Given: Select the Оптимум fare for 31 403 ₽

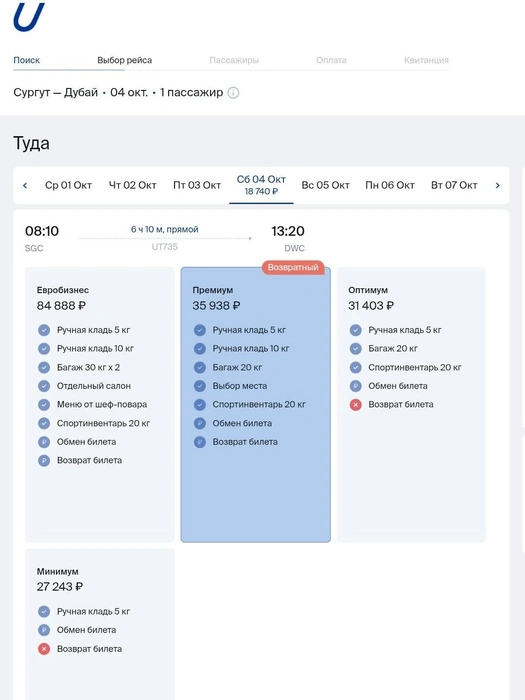Looking at the screenshot, I should tap(411, 404).
